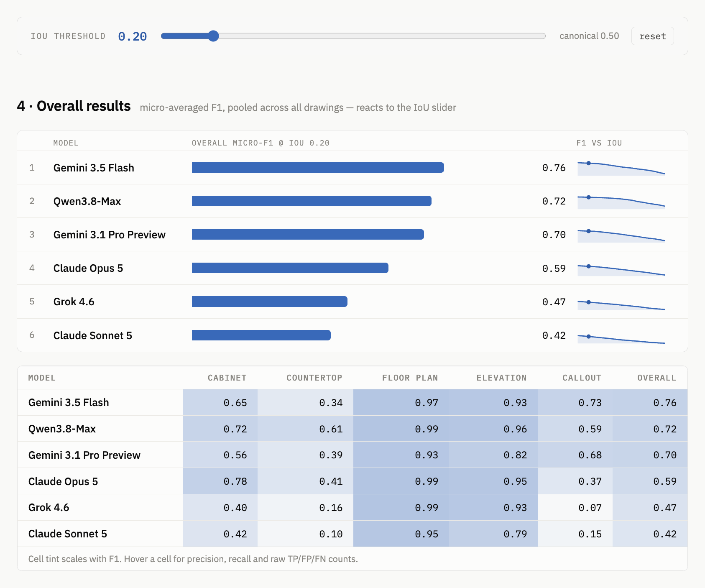The height and width of the screenshot is (588, 705).
Task: Click Qwen3.8-Max callout cell 0.59
Action: point(575,429)
